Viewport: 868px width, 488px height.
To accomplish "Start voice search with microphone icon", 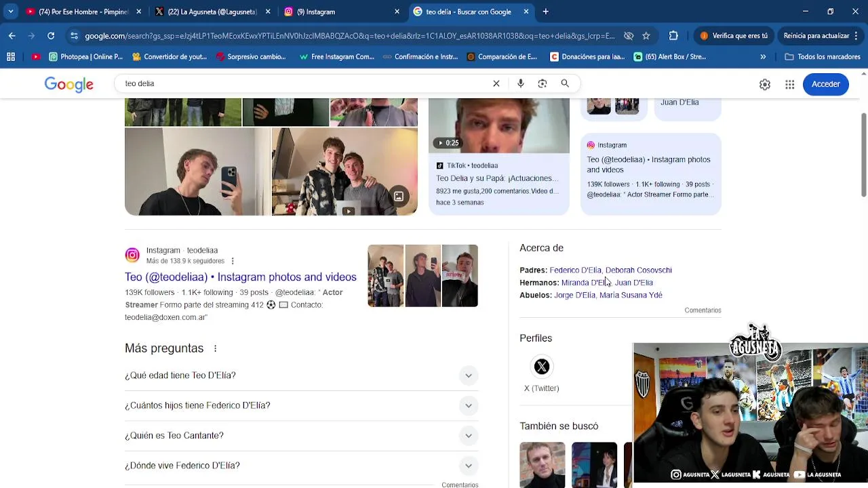I will [520, 83].
